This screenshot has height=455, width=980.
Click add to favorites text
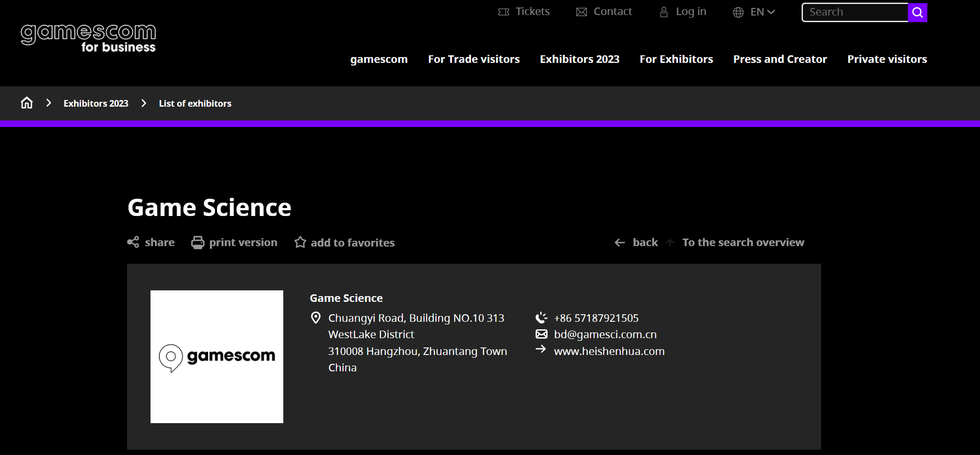(353, 243)
